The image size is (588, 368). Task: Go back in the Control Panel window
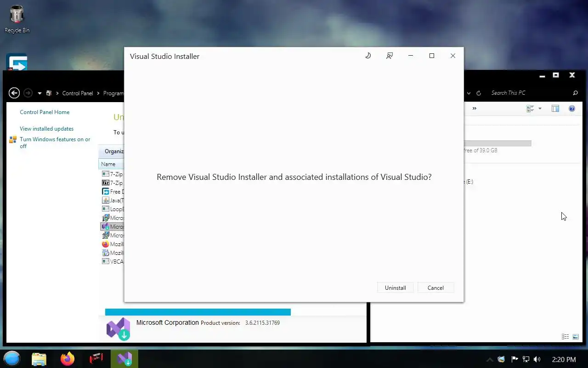click(14, 93)
